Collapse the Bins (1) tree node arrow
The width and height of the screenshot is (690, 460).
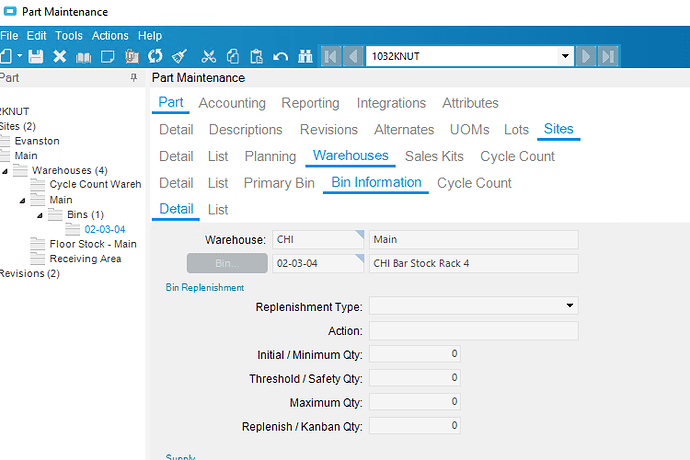40,215
